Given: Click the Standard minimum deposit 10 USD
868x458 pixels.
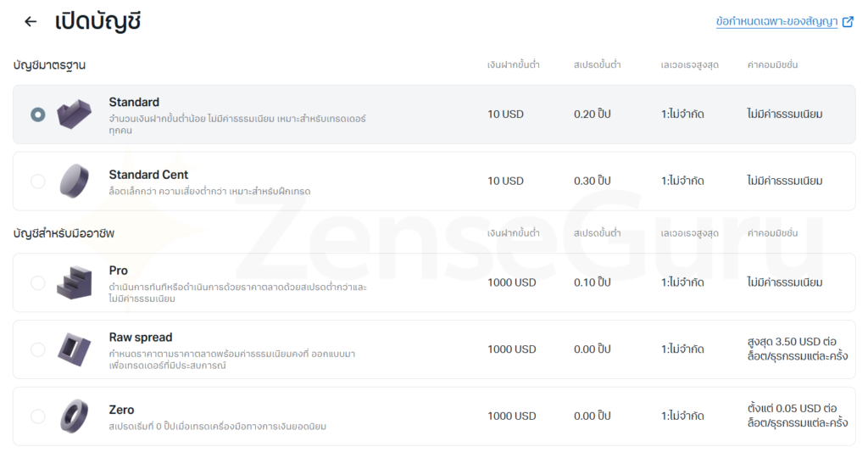Looking at the screenshot, I should (x=505, y=114).
